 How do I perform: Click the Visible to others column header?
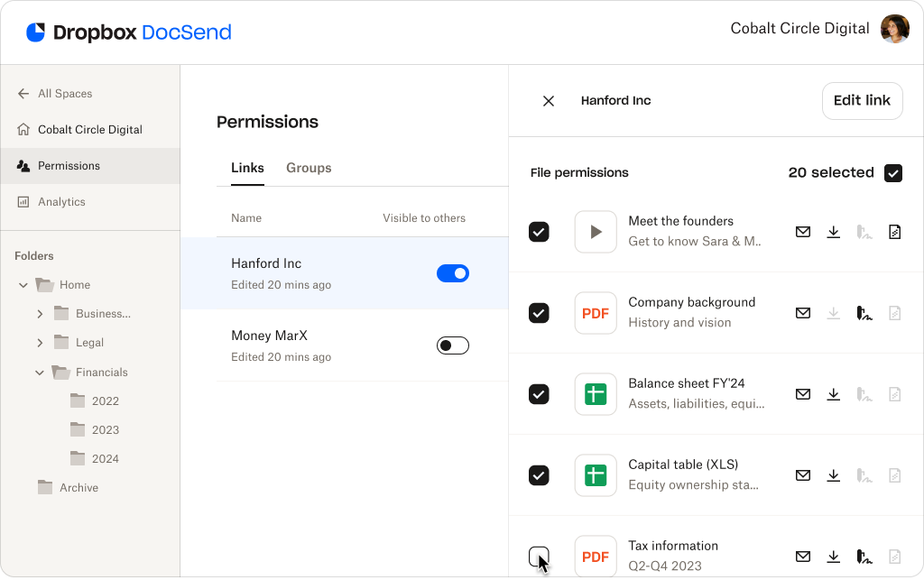pyautogui.click(x=424, y=218)
